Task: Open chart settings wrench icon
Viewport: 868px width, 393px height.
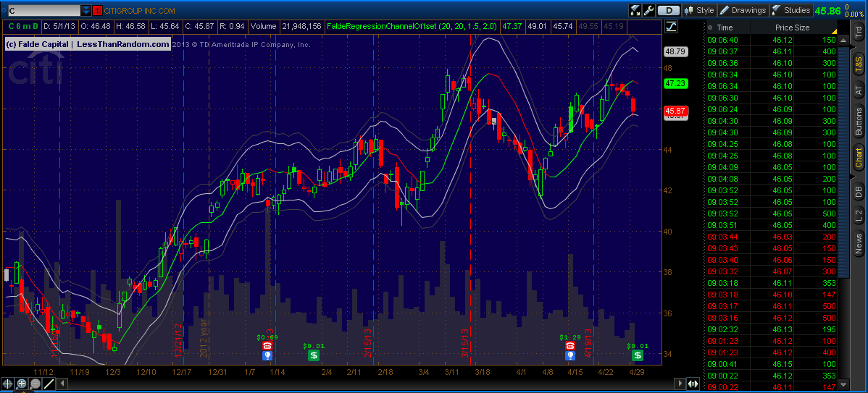Action: (x=648, y=10)
